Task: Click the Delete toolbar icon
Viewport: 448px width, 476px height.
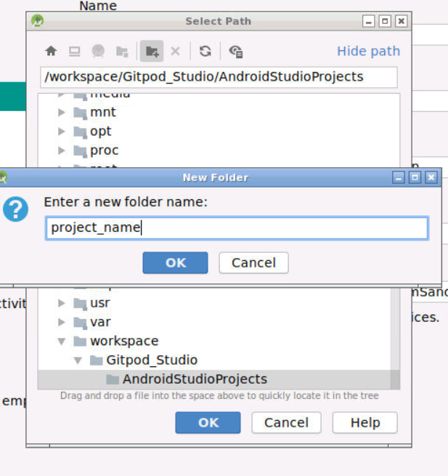Action: click(x=175, y=51)
